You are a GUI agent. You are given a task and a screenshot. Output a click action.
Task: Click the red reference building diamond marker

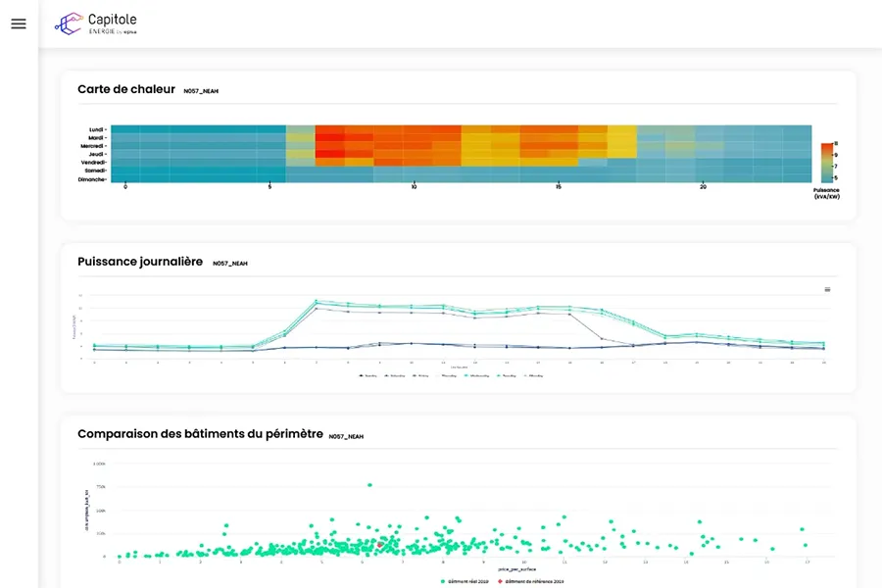(381, 544)
